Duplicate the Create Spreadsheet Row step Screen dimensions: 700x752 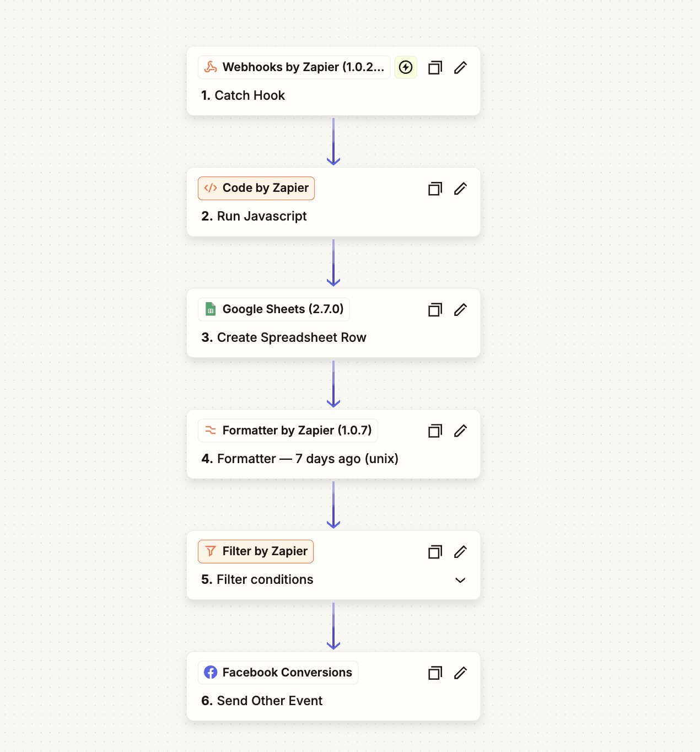click(435, 309)
